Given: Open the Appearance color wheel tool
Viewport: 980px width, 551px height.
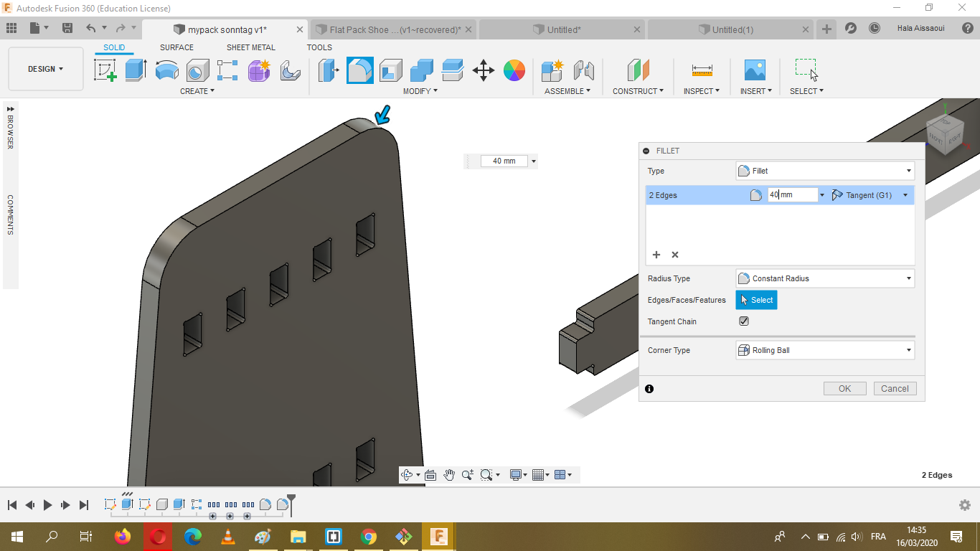Looking at the screenshot, I should [x=514, y=70].
